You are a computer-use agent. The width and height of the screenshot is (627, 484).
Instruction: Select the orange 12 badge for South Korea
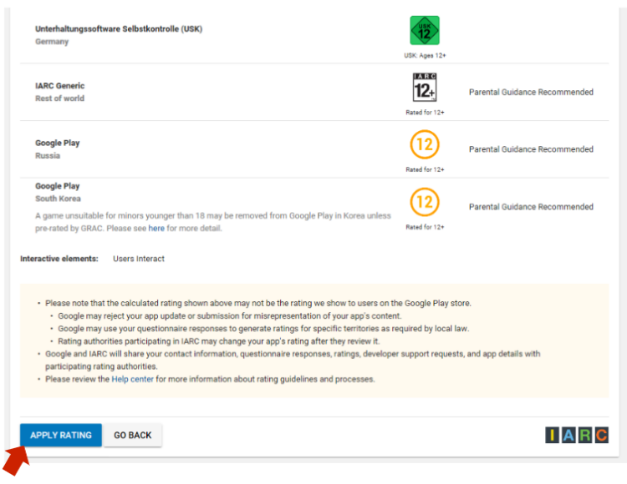[x=424, y=203]
